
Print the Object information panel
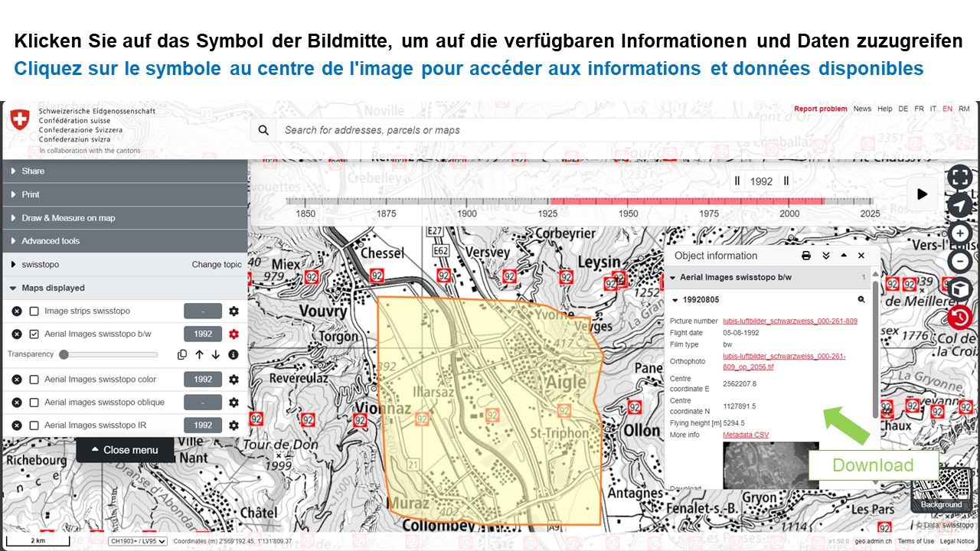click(x=806, y=256)
